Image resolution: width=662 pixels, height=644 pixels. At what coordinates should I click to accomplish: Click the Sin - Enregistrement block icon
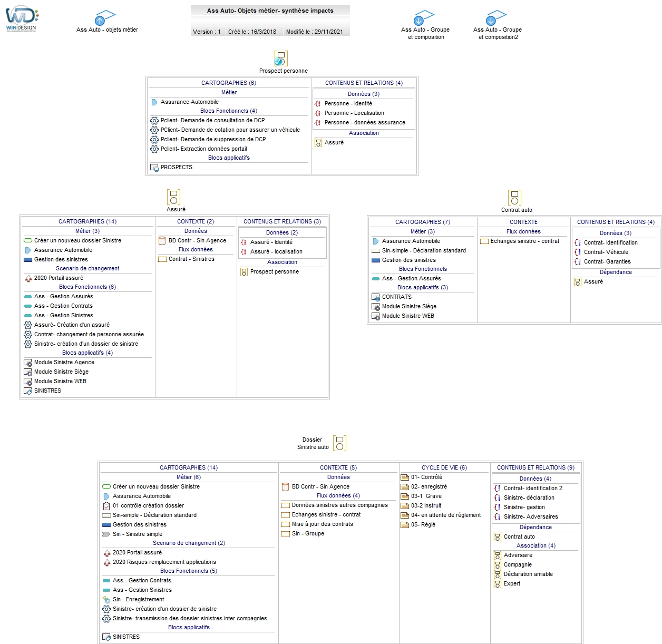point(106,600)
